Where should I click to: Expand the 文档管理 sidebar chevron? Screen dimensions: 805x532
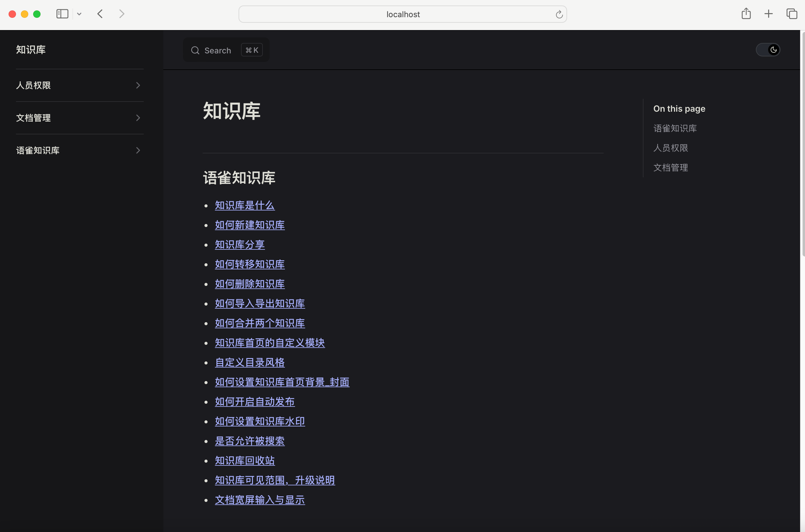tap(138, 118)
